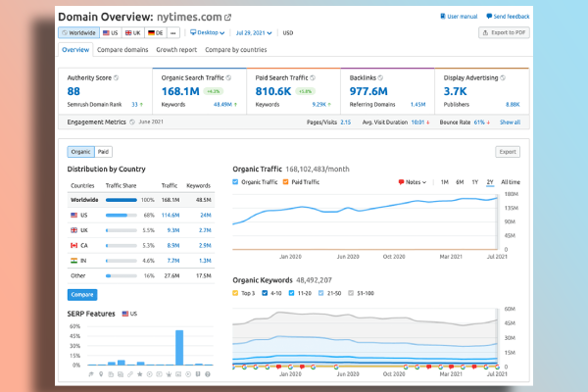Image resolution: width=588 pixels, height=392 pixels.
Task: Click the blue Compare button
Action: pyautogui.click(x=82, y=294)
